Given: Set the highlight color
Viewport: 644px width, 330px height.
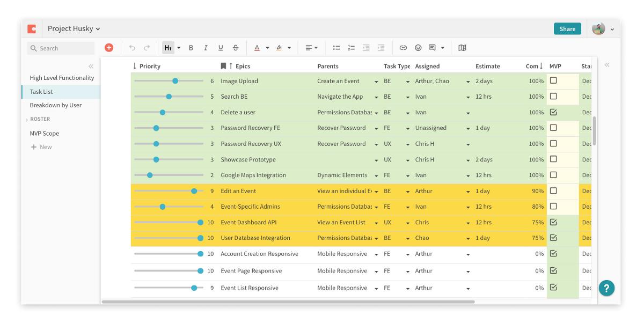Looking at the screenshot, I should click(279, 48).
